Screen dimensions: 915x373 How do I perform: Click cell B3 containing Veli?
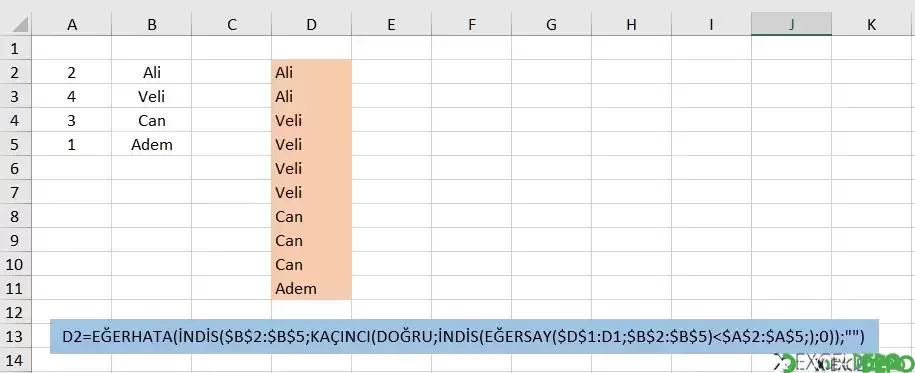[x=152, y=96]
